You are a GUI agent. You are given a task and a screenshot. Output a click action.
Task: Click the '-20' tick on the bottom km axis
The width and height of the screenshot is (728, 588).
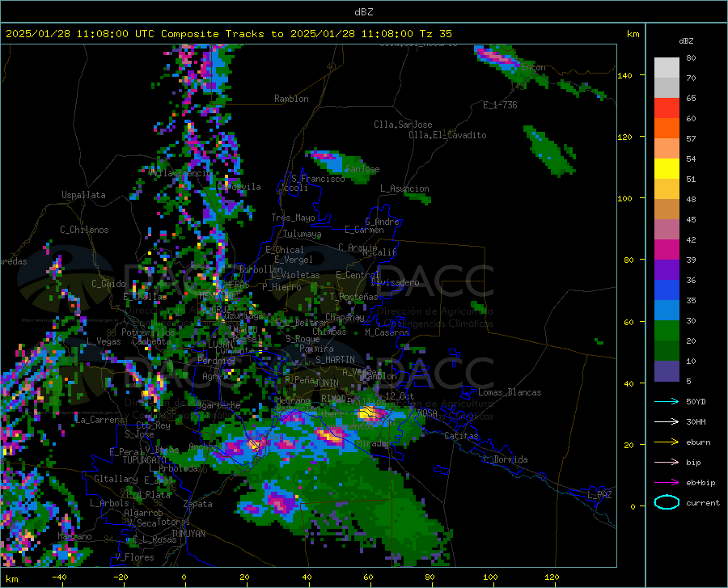point(121,577)
